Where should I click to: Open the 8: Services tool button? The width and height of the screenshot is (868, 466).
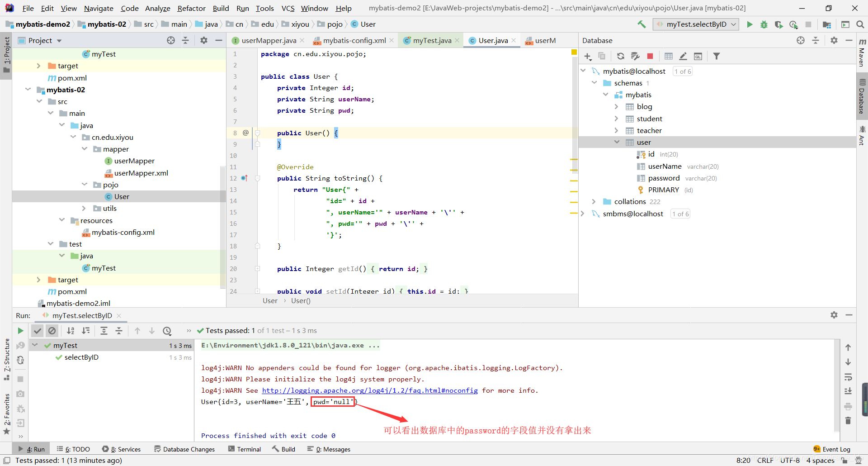pos(121,449)
